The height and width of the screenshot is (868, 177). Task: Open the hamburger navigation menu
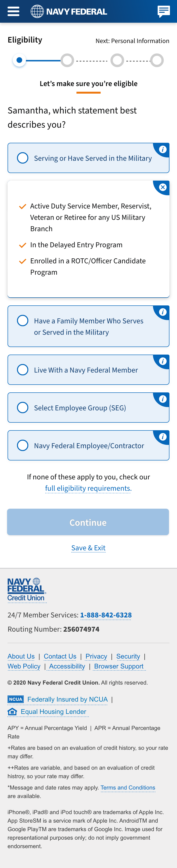13,11
